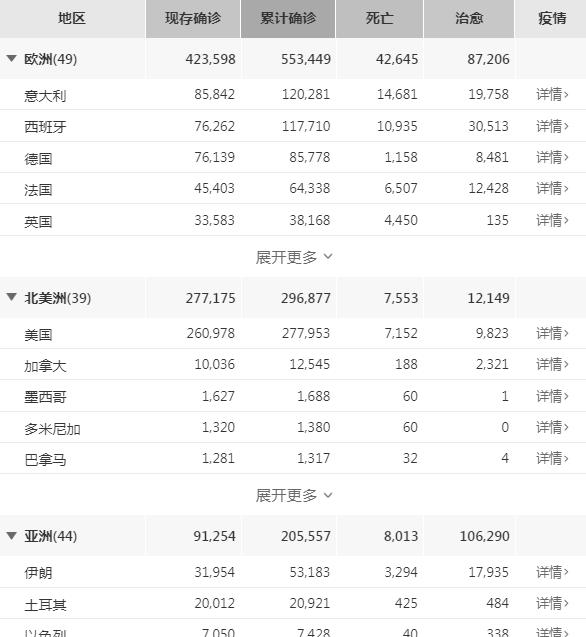The height and width of the screenshot is (637, 586).
Task: Collapse the 亚洲(44) region group
Action: [12, 536]
